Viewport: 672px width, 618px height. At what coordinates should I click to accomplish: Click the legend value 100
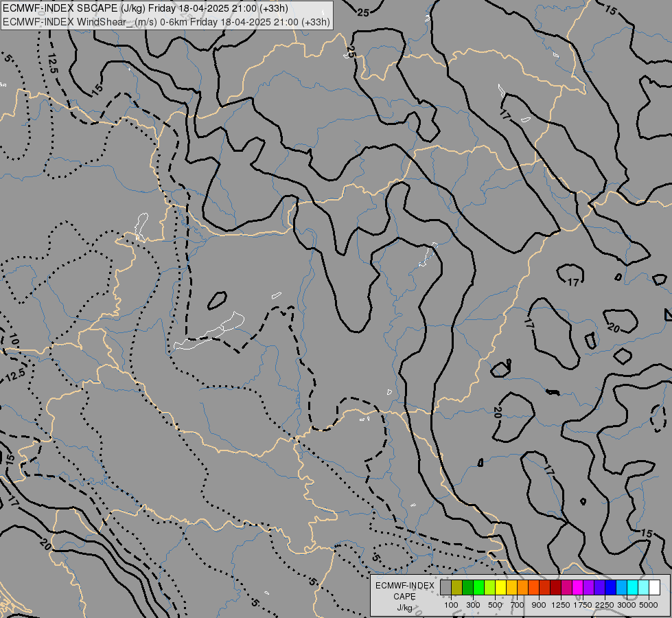pyautogui.click(x=451, y=605)
